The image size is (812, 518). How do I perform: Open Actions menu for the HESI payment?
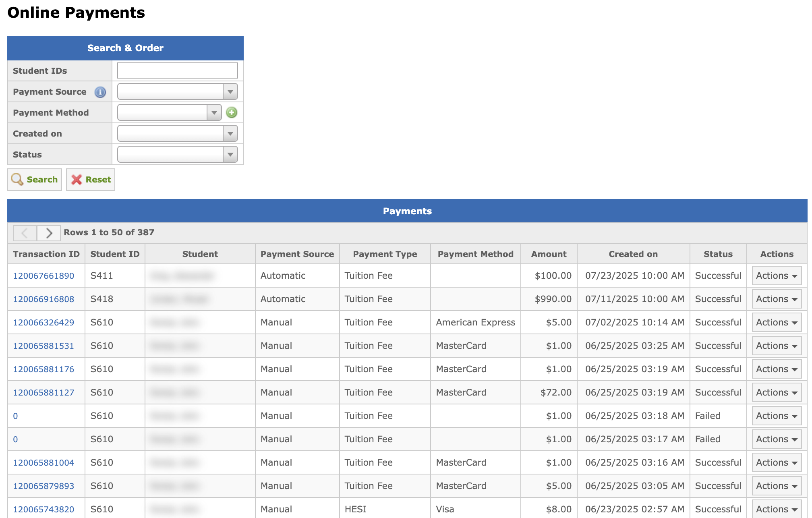click(x=776, y=509)
